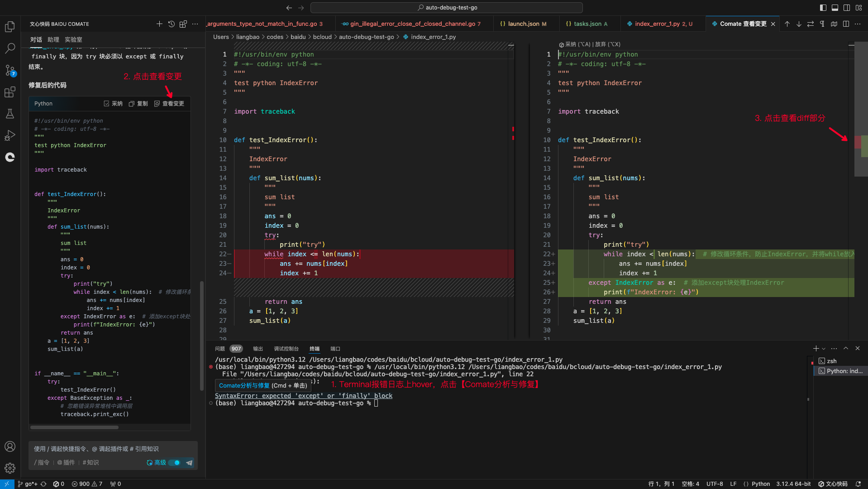Switch to launch.json tab
Image resolution: width=868 pixels, height=489 pixels.
(523, 24)
